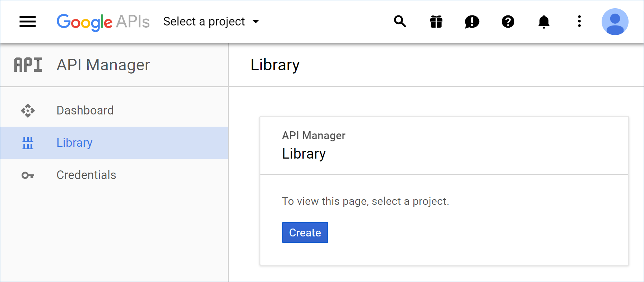Open the three-dot more options menu
Screen dimensions: 644x282
point(579,22)
